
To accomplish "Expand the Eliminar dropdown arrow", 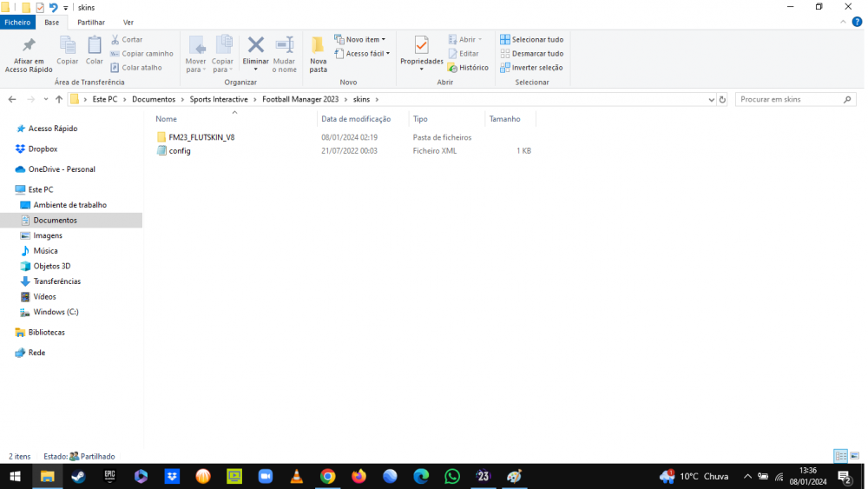I will [256, 69].
